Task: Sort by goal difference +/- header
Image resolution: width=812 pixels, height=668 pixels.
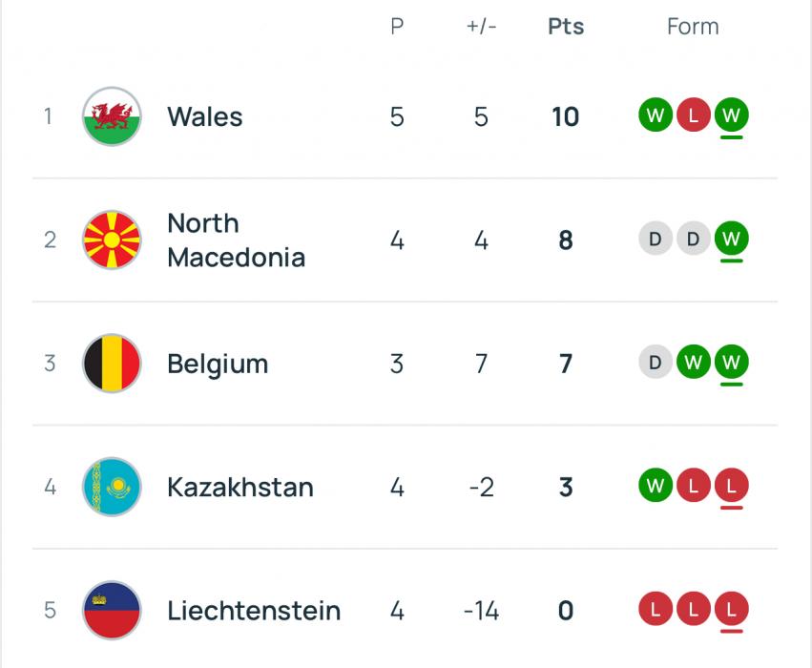Action: click(x=482, y=27)
